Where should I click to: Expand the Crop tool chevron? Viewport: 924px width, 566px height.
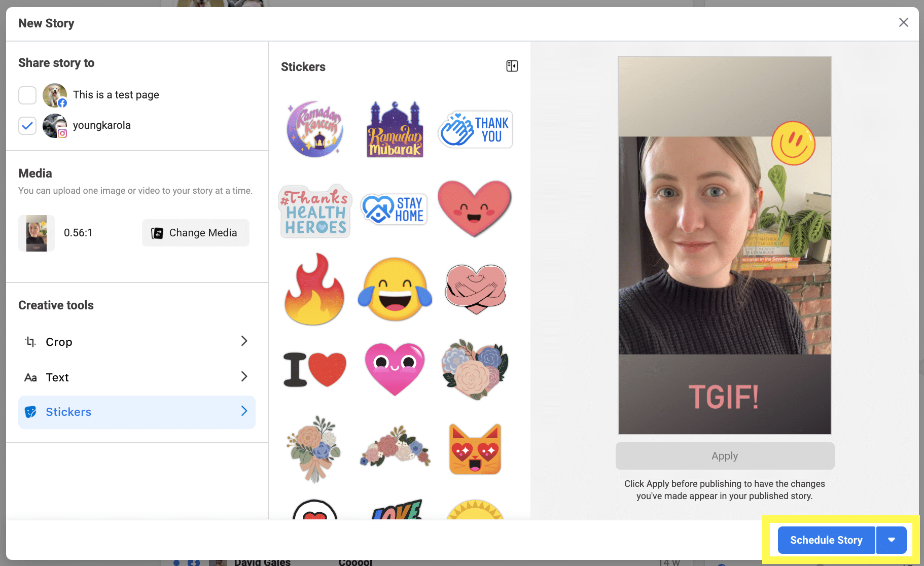[x=244, y=341]
